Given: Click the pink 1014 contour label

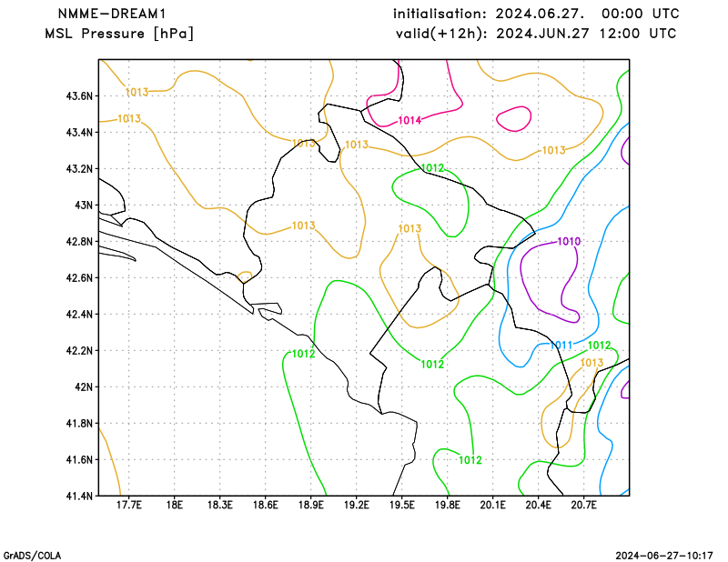Looking at the screenshot, I should click(x=409, y=121).
